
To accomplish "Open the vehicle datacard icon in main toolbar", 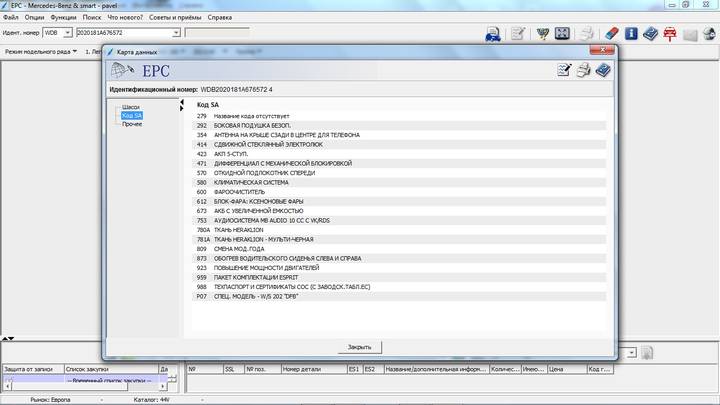I will coord(493,34).
